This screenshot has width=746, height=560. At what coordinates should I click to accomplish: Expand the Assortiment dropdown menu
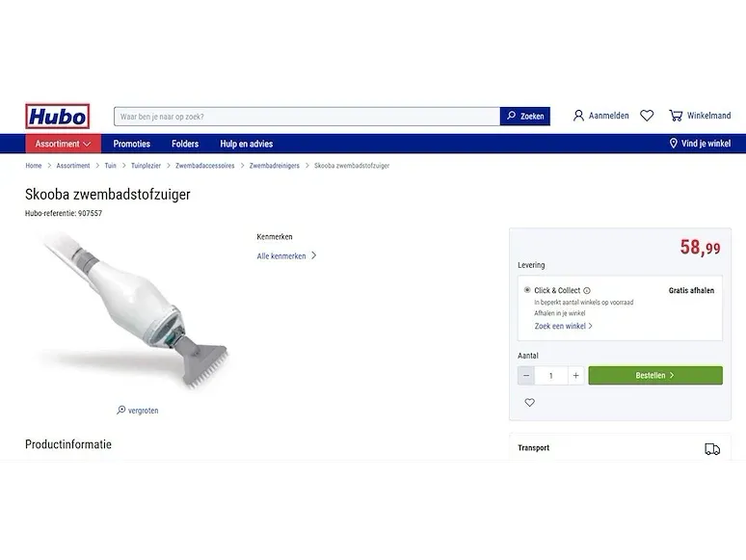pos(63,144)
